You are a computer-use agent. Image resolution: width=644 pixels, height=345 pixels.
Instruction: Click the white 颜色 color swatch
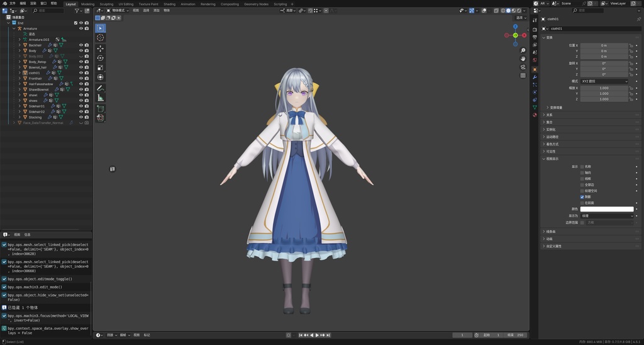click(x=606, y=209)
